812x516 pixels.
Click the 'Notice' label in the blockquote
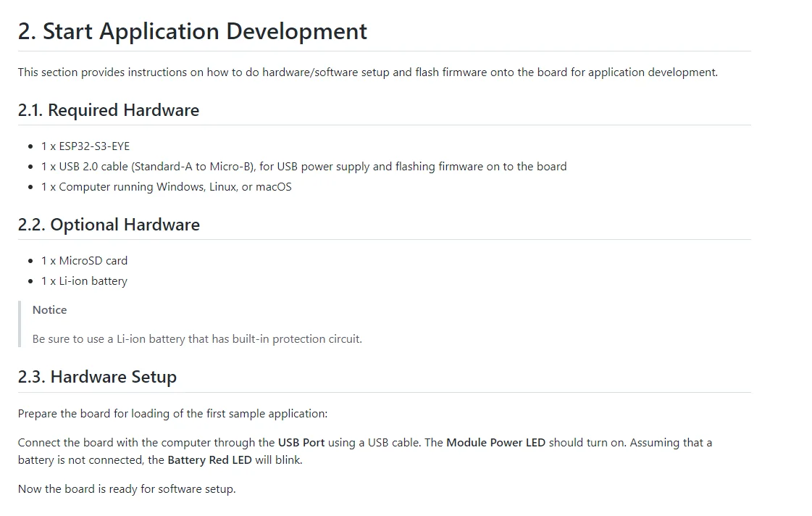[x=50, y=309]
